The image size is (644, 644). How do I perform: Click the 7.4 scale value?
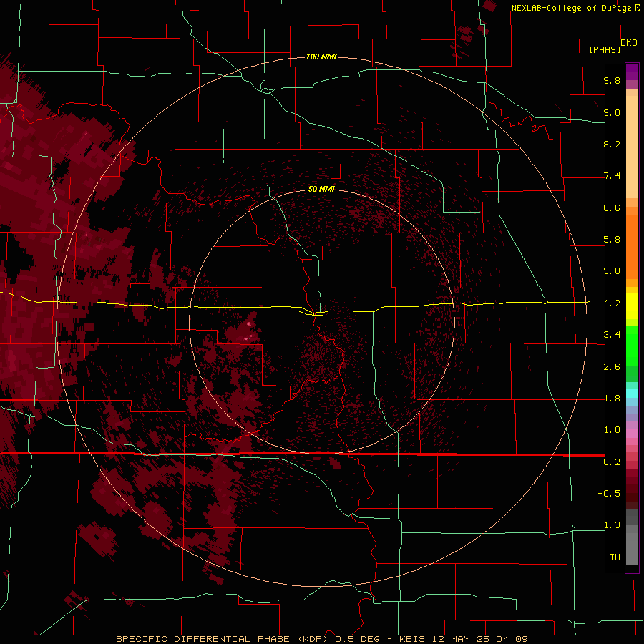(612, 176)
